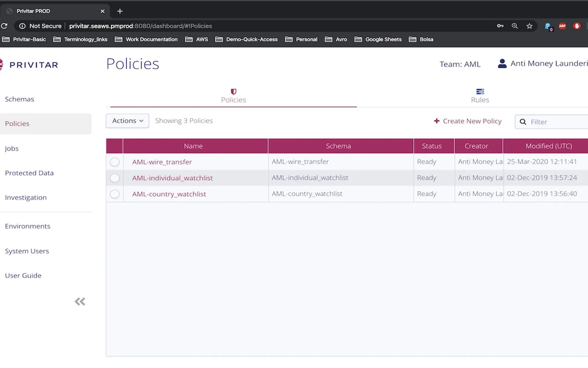Open the Terminology_links bookmark folder
Screen dimensions: 588x368
(x=80, y=39)
